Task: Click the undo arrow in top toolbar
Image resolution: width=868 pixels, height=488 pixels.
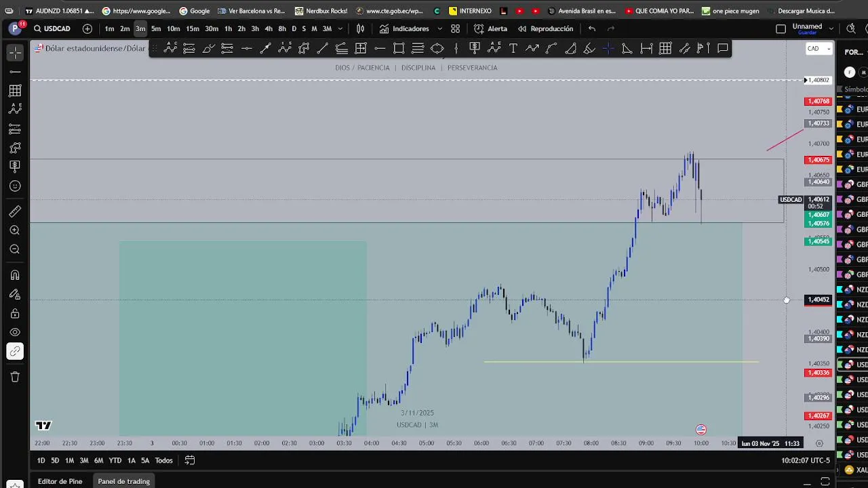Action: point(592,28)
